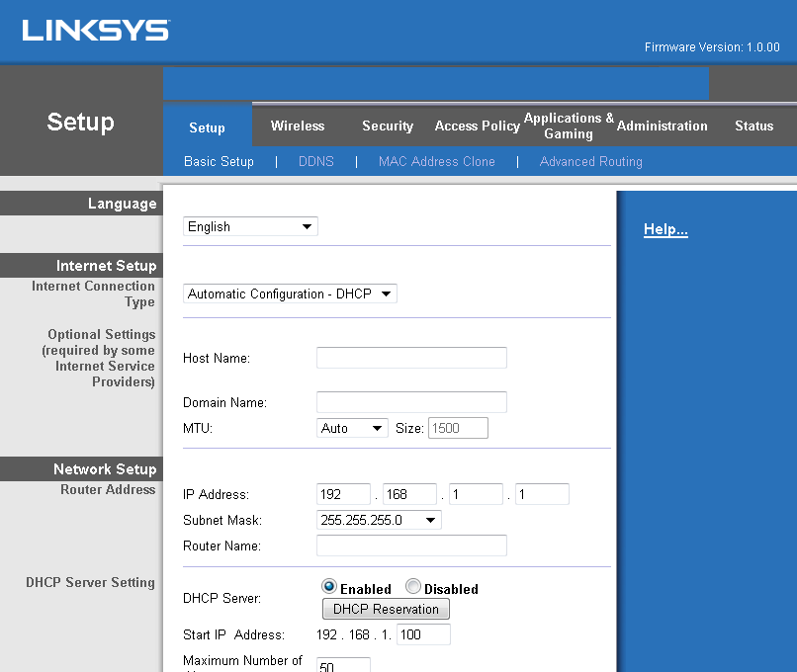Click the fourth IP Address octet field

click(x=542, y=494)
